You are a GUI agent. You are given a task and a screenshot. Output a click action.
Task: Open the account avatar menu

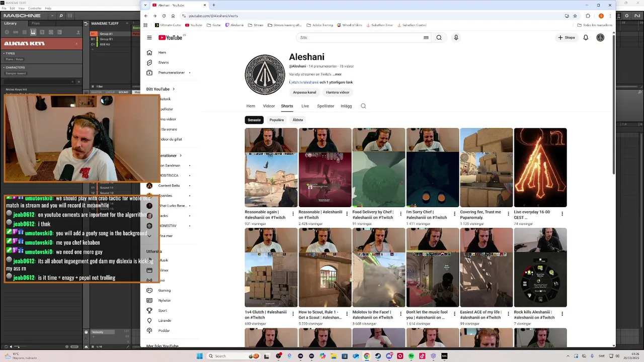click(x=600, y=38)
